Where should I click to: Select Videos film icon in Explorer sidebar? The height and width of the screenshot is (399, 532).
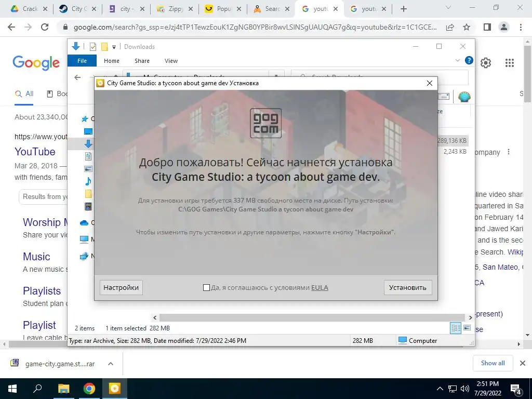(x=88, y=206)
